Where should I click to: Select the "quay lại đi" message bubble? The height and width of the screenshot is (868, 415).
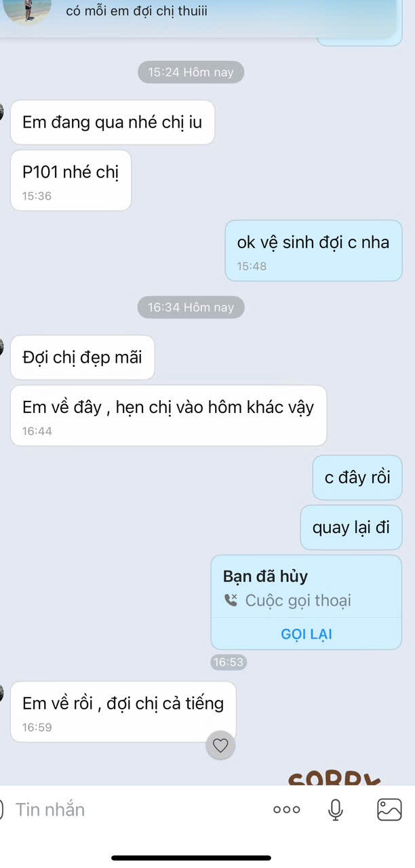tap(351, 528)
